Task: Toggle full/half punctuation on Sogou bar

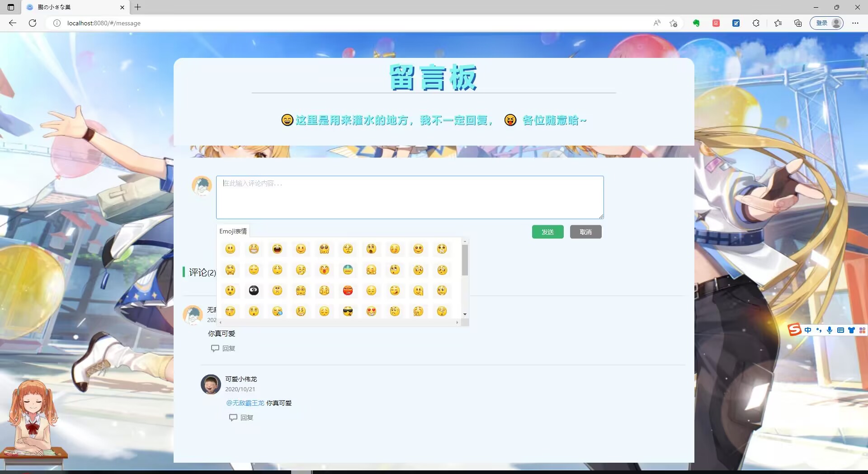Action: click(819, 330)
